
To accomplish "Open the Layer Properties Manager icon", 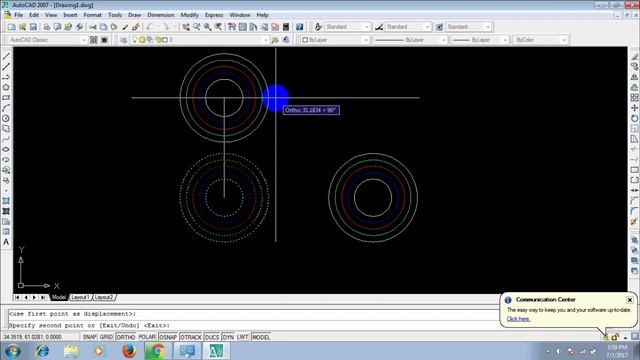I will coord(124,40).
